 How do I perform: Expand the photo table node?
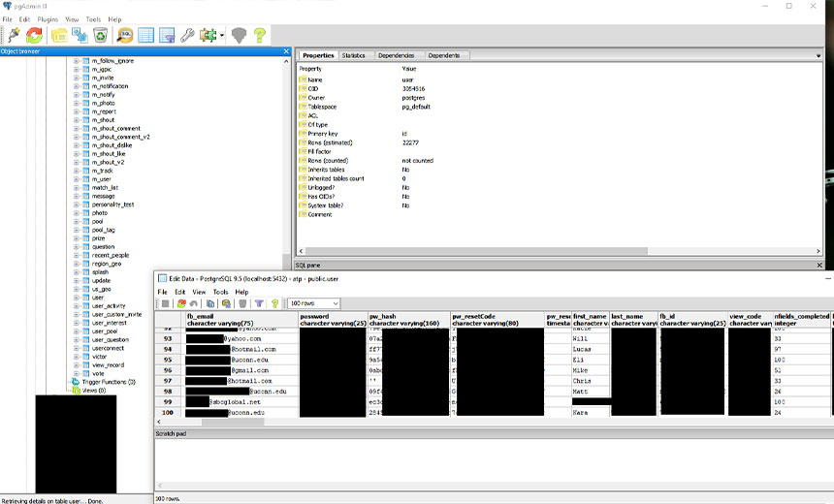pyautogui.click(x=76, y=213)
